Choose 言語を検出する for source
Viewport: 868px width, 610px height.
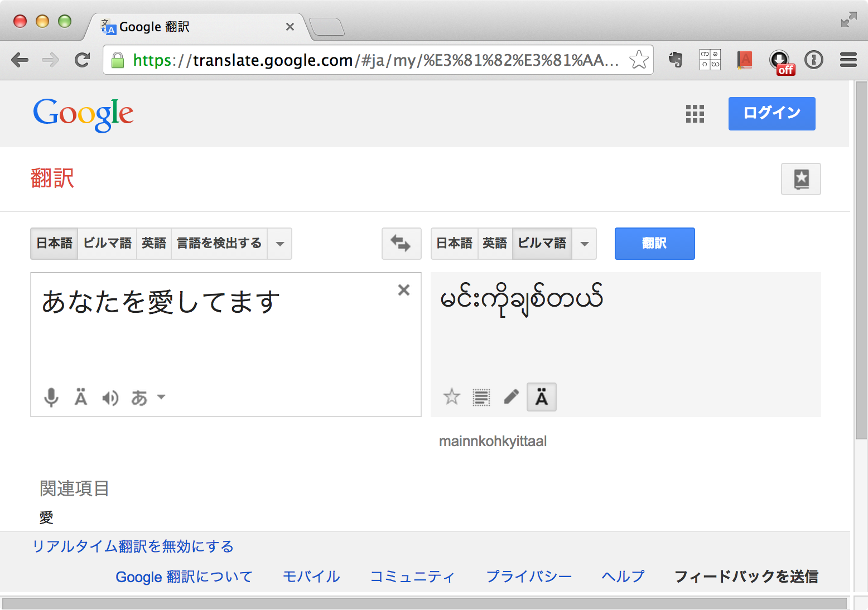point(219,244)
